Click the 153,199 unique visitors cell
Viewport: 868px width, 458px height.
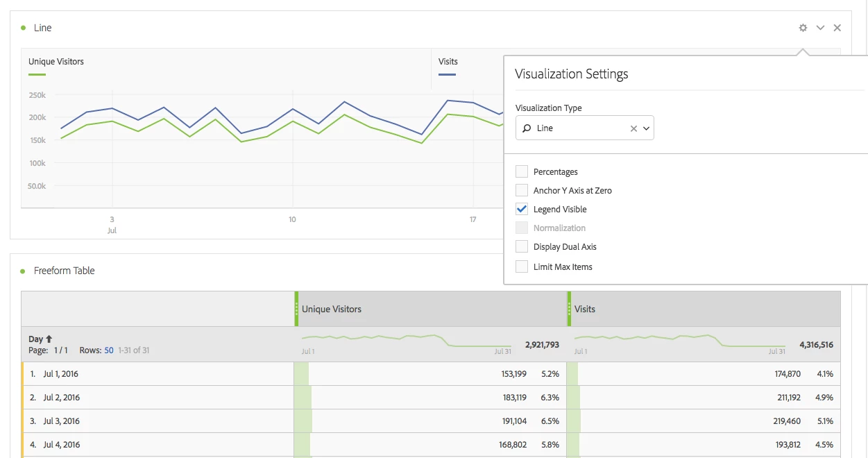[x=513, y=374]
